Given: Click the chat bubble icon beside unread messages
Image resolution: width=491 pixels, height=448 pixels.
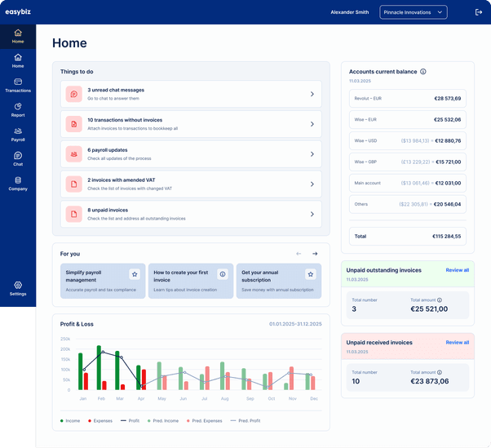Looking at the screenshot, I should click(74, 94).
